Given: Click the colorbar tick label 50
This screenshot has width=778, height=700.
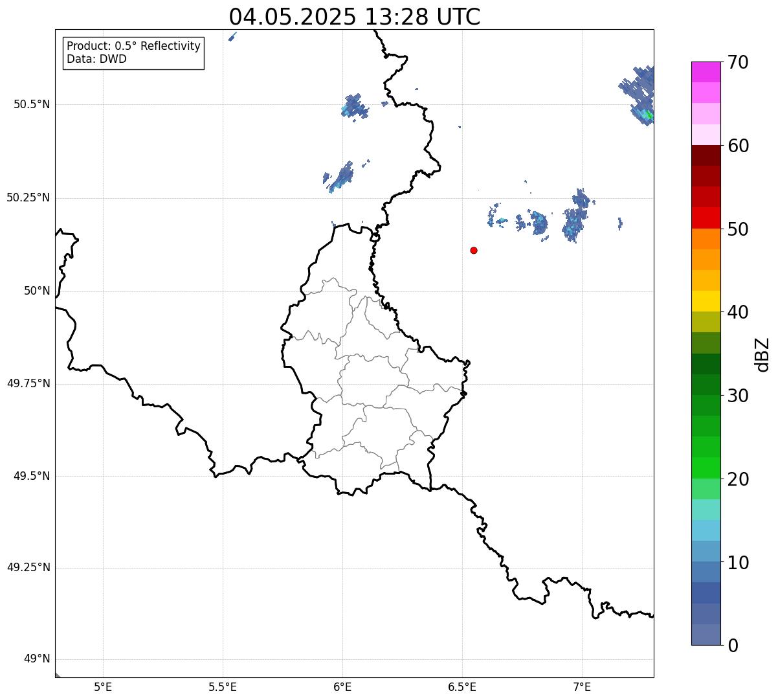Looking at the screenshot, I should [x=739, y=229].
